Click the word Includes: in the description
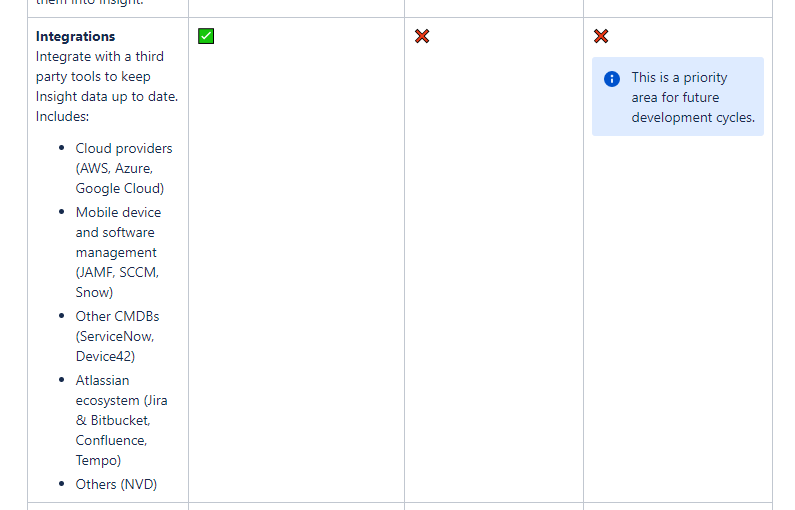The image size is (795, 510). [62, 117]
